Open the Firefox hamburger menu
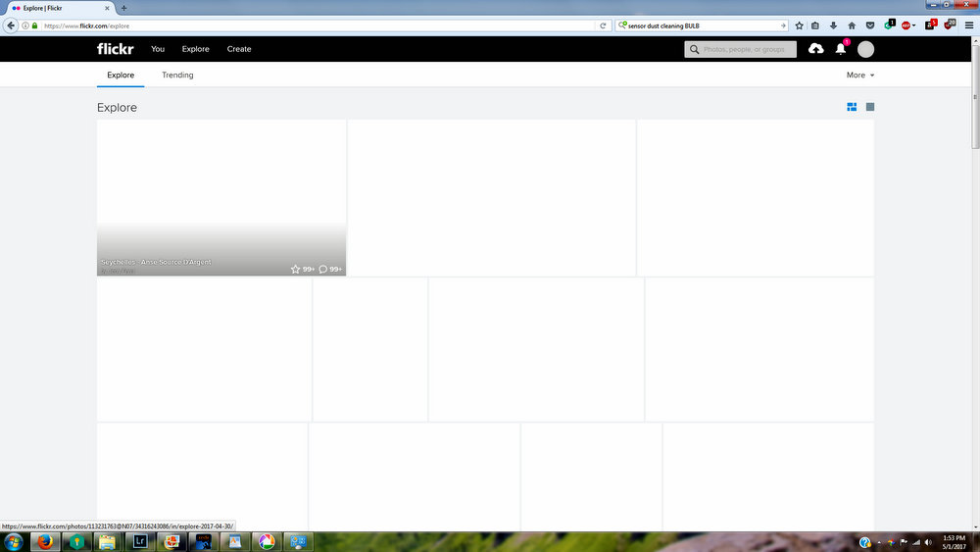980x552 pixels. click(967, 25)
